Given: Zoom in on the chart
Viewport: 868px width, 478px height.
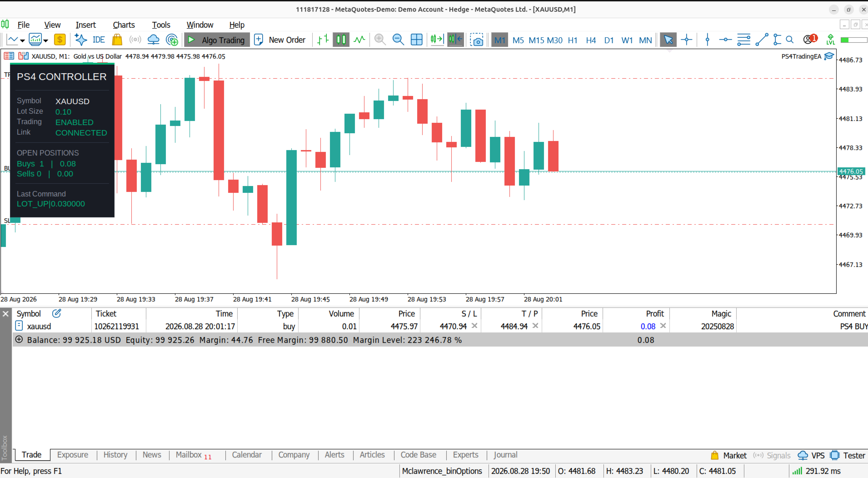Looking at the screenshot, I should tap(380, 40).
